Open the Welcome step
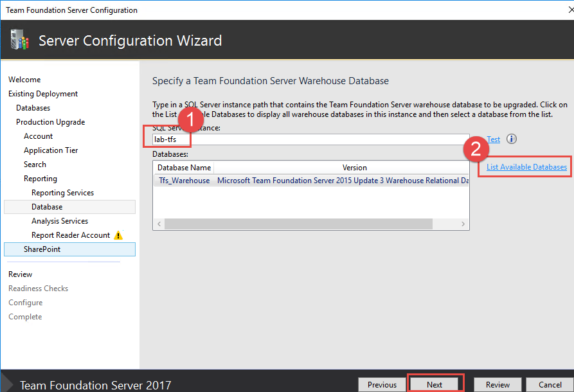The width and height of the screenshot is (574, 392). 24,80
